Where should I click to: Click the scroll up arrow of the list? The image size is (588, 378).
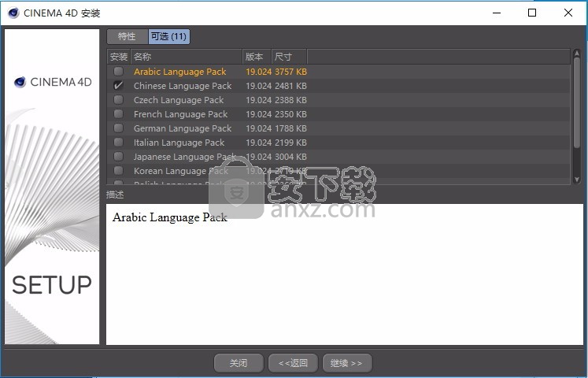pyautogui.click(x=577, y=54)
